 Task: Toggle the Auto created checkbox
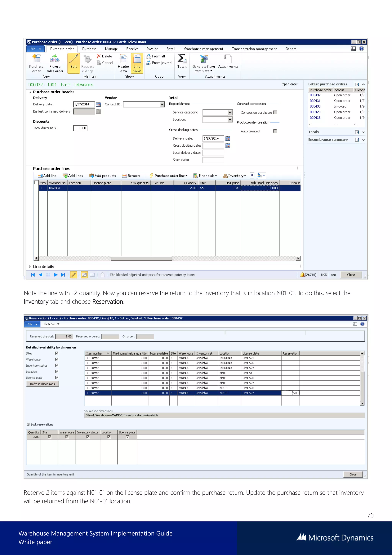point(275,131)
